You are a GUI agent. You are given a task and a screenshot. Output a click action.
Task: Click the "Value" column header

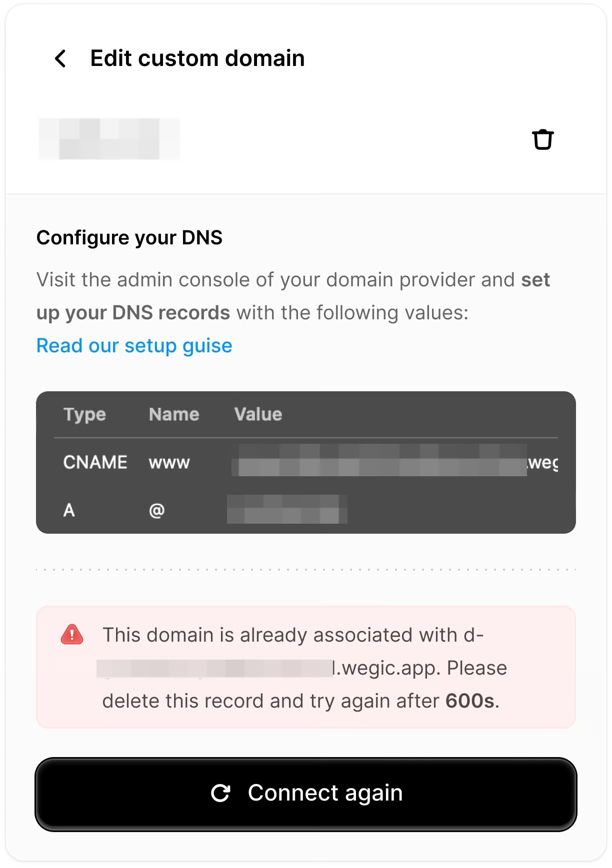[x=258, y=414]
